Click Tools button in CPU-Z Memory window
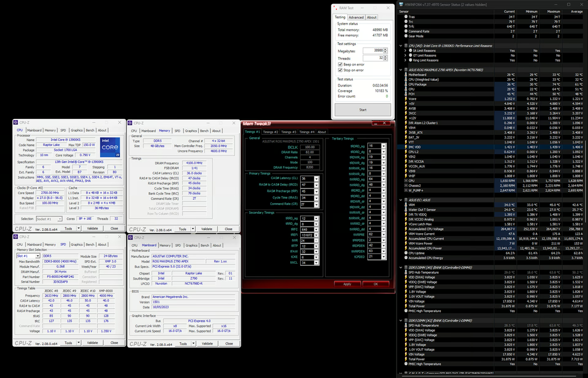Image resolution: width=588 pixels, height=378 pixels. click(x=182, y=229)
